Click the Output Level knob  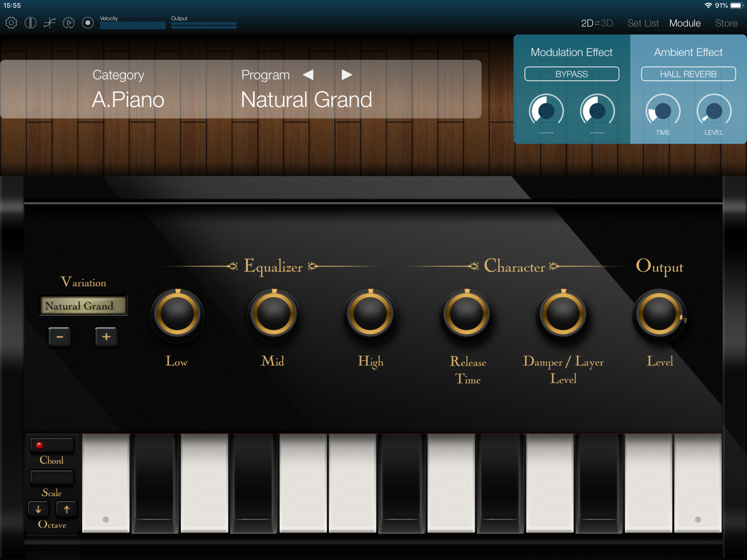tap(659, 314)
